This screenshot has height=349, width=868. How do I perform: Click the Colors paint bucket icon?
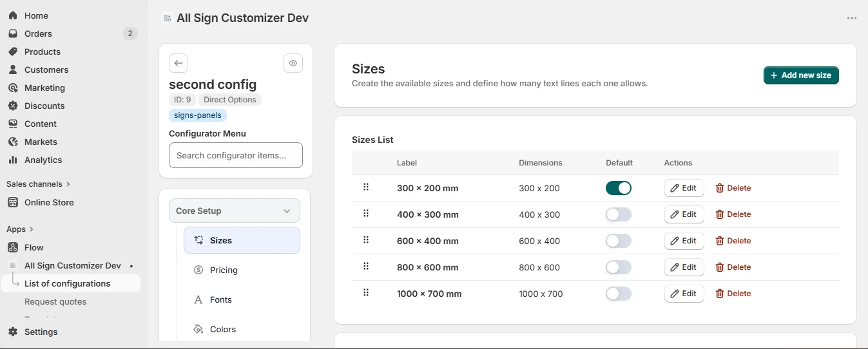[198, 329]
